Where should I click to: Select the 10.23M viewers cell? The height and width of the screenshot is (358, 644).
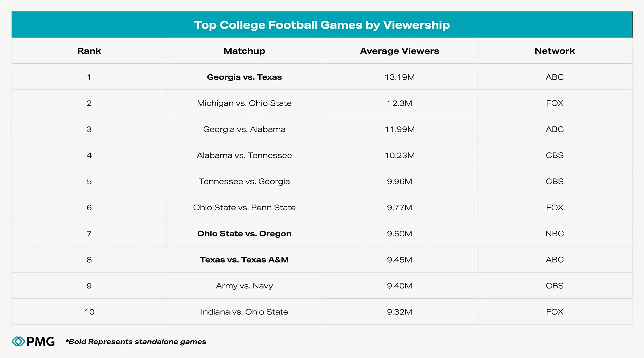point(399,155)
